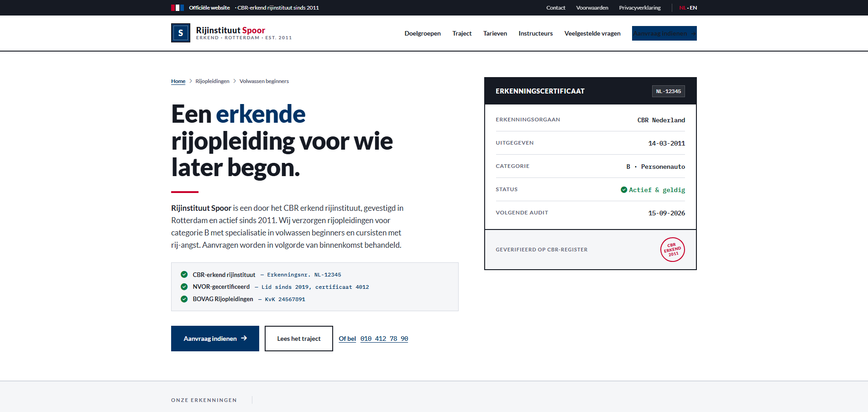Image resolution: width=868 pixels, height=412 pixels.
Task: Open the Voorwaarden link
Action: (x=592, y=8)
